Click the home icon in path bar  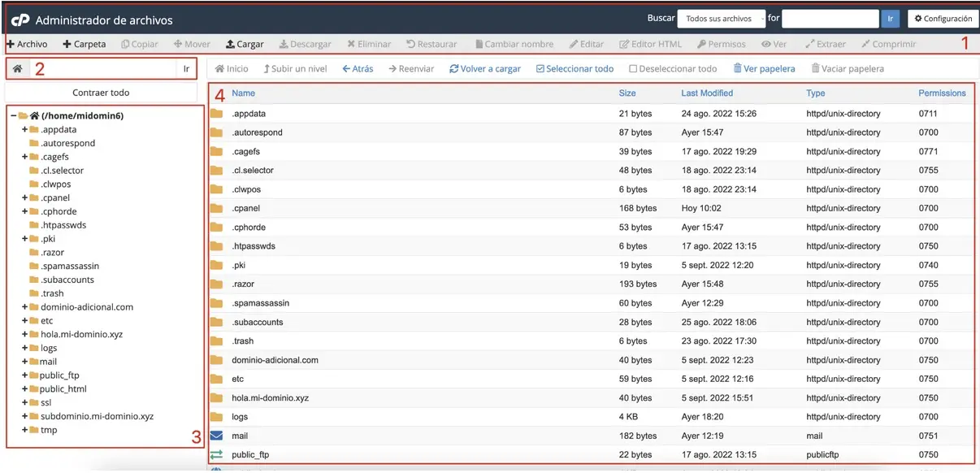point(17,69)
